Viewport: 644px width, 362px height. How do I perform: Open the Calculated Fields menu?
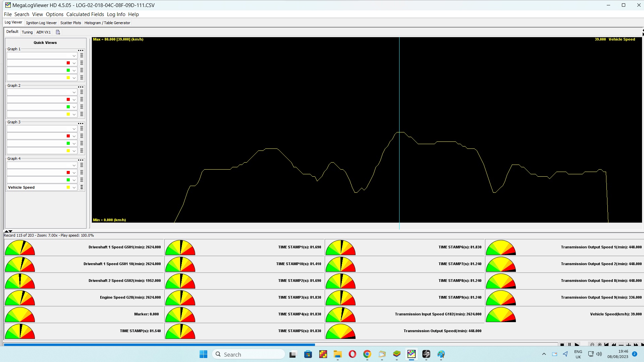[x=85, y=14]
